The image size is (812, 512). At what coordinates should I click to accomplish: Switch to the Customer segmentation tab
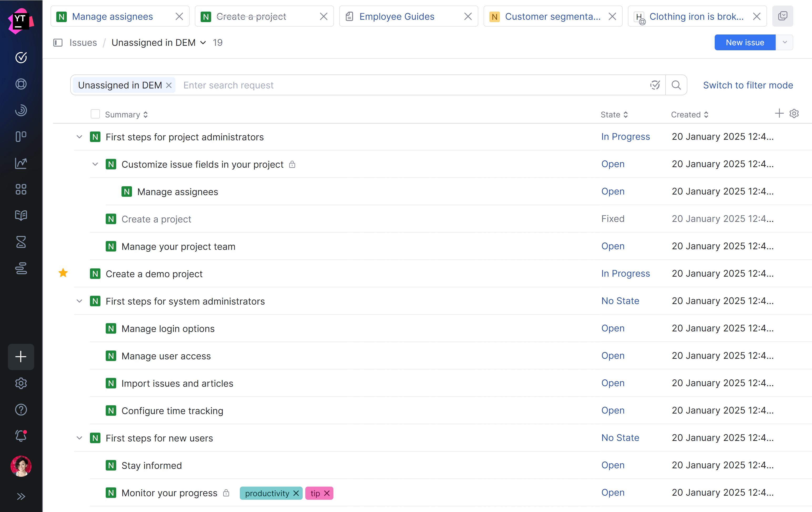[x=552, y=16]
